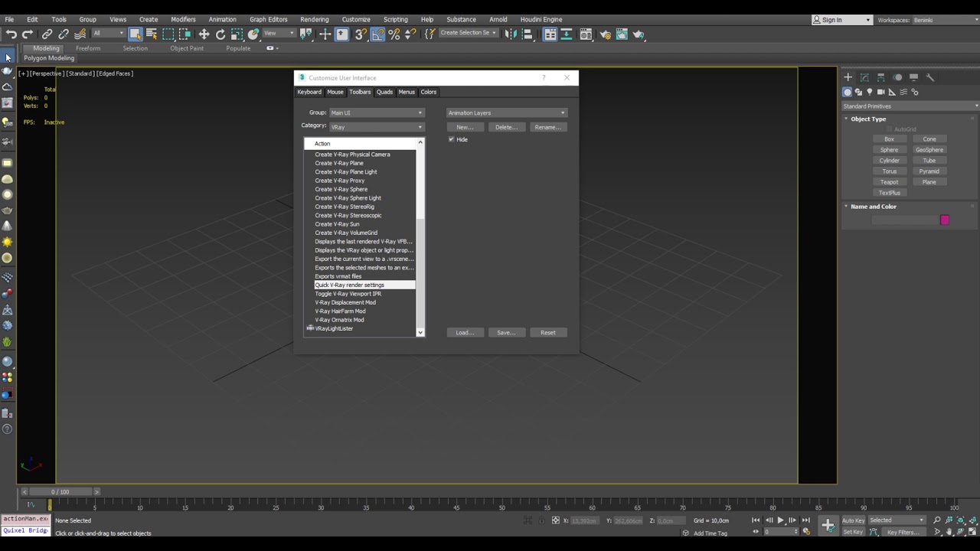The height and width of the screenshot is (551, 980).
Task: Click the Redo arrow icon
Action: pyautogui.click(x=28, y=34)
